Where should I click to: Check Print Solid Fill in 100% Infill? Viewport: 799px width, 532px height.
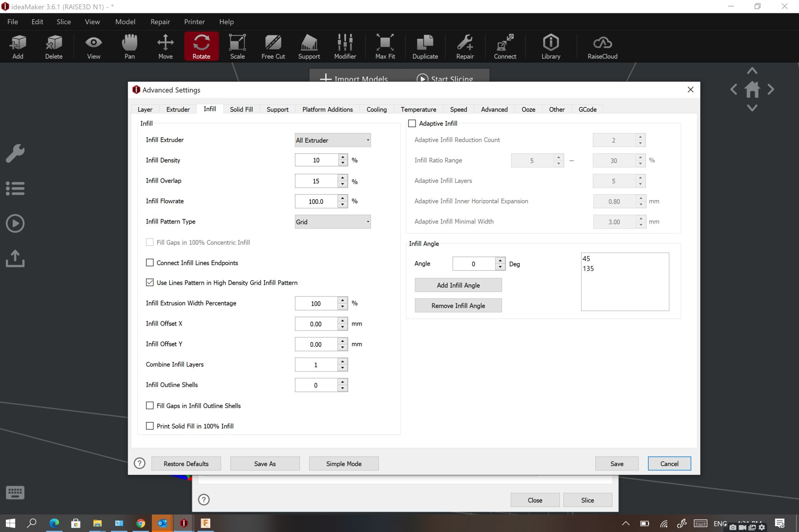pyautogui.click(x=150, y=426)
